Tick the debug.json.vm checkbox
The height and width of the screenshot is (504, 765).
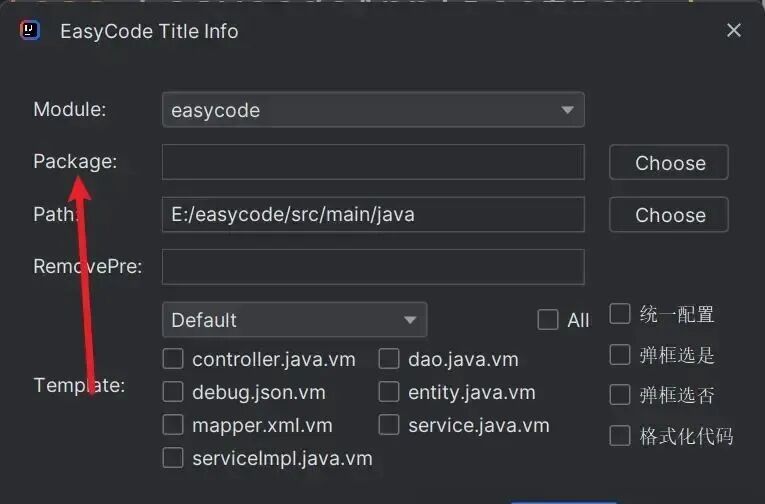tap(174, 392)
